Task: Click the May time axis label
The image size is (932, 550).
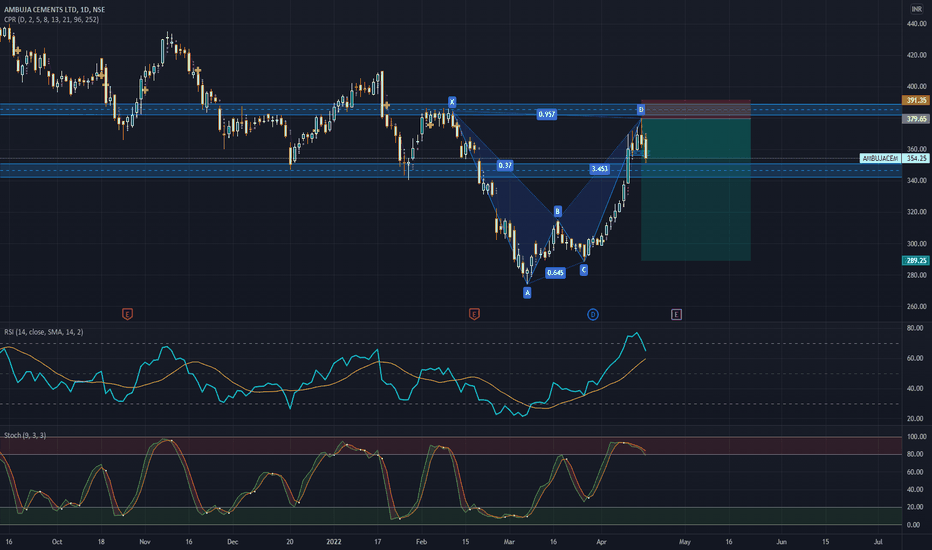Action: (685, 542)
